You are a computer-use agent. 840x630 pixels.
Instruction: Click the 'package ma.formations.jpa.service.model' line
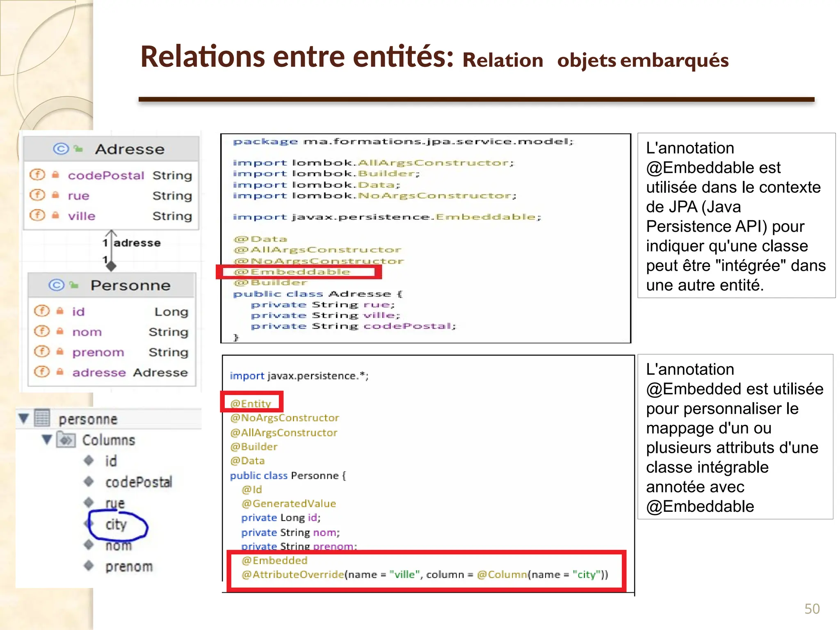coord(403,142)
